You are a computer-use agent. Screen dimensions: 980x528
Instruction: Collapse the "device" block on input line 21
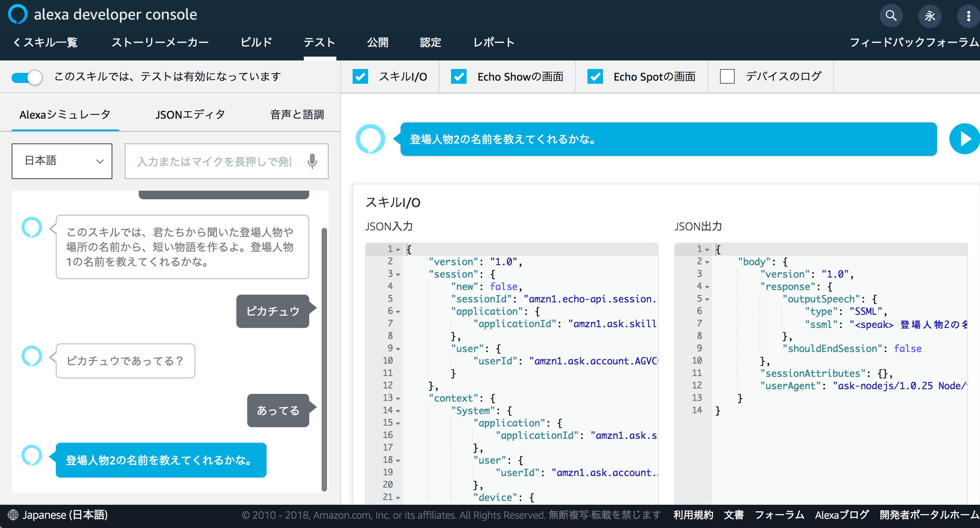click(398, 498)
